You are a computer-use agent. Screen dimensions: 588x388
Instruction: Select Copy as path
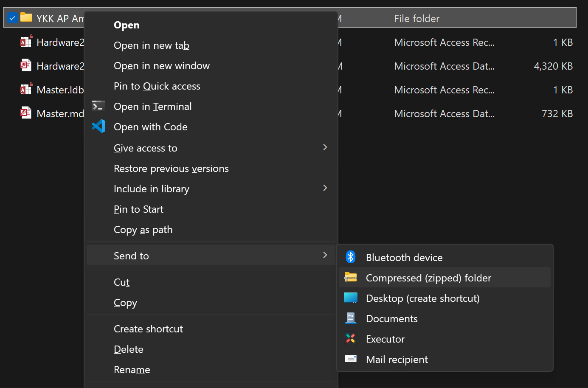tap(143, 229)
